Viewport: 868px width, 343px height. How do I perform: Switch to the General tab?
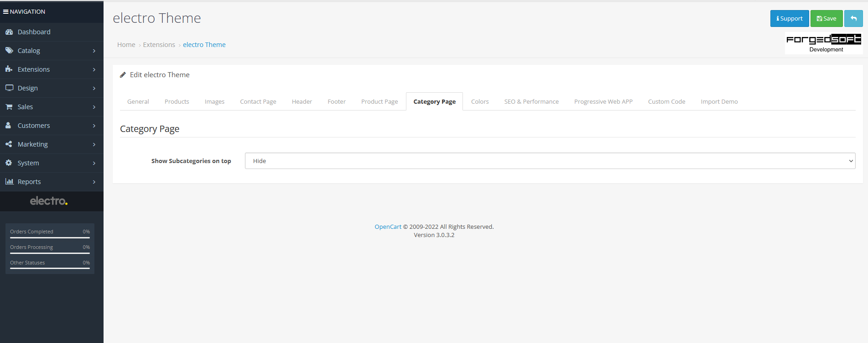[x=138, y=101]
